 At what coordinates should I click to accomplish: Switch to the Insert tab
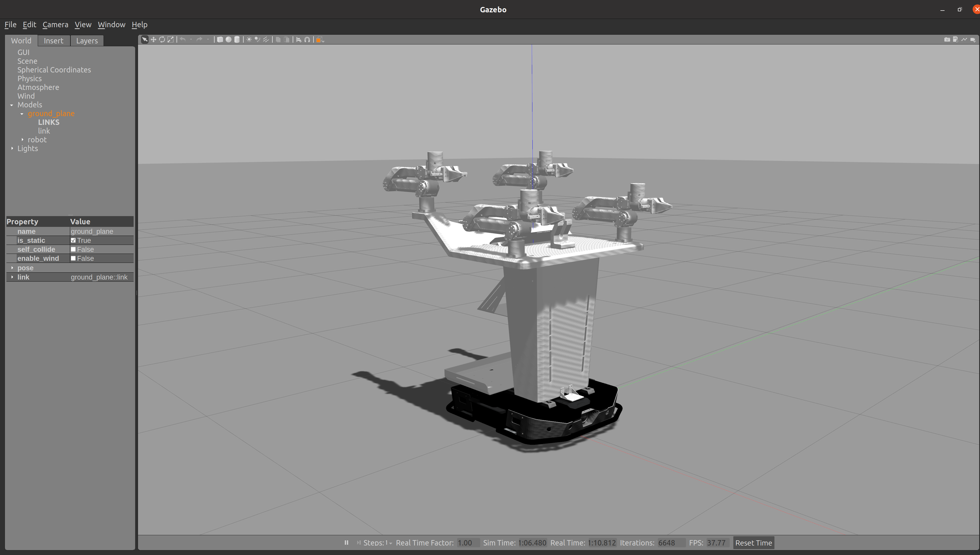(53, 41)
